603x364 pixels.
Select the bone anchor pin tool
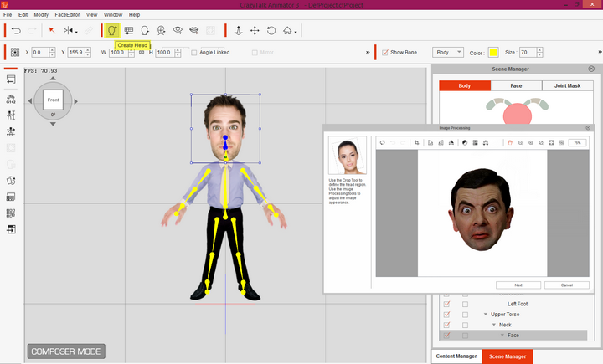pyautogui.click(x=239, y=31)
